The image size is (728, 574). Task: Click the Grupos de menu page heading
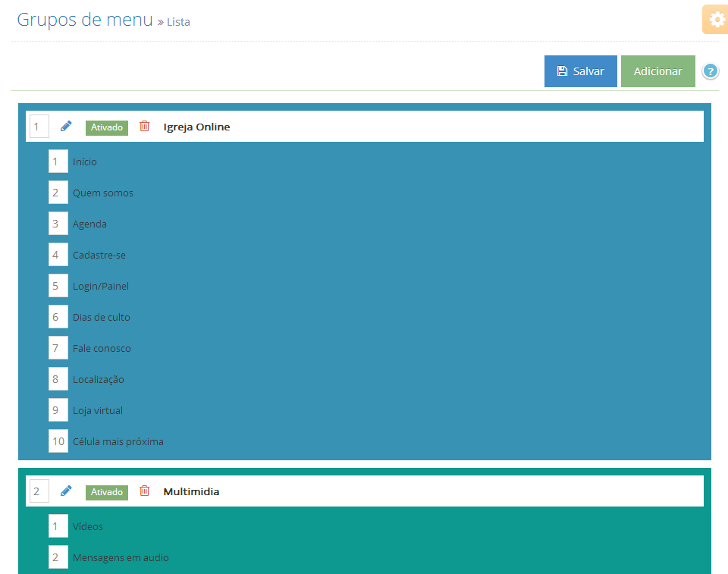click(85, 20)
